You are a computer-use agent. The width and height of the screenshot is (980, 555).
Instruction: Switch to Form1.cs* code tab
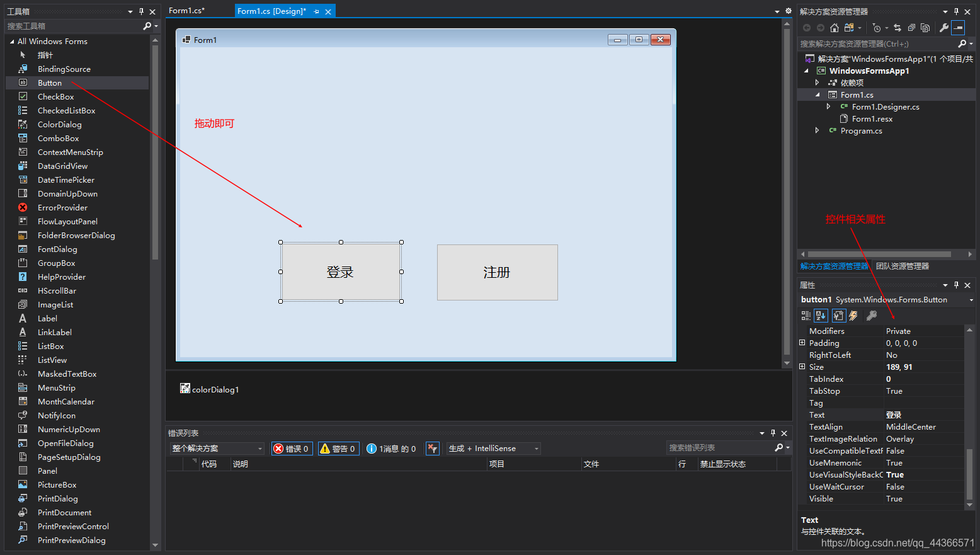(186, 11)
